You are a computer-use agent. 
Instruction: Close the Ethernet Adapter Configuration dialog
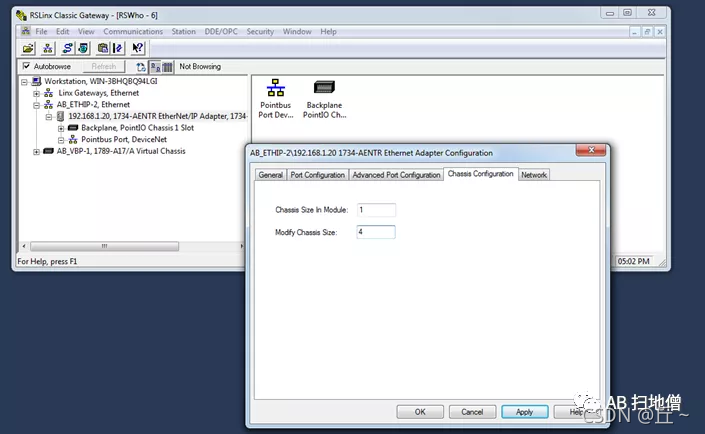tap(591, 150)
